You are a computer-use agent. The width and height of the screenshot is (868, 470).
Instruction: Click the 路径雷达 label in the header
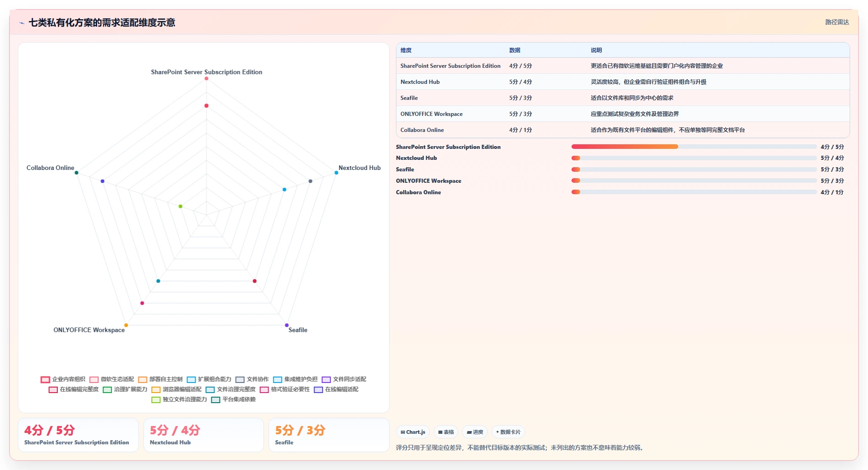pyautogui.click(x=837, y=22)
